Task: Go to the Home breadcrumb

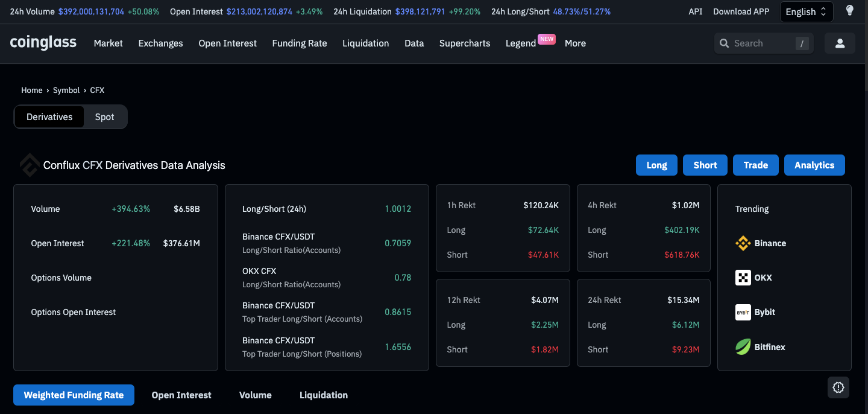Action: coord(32,90)
